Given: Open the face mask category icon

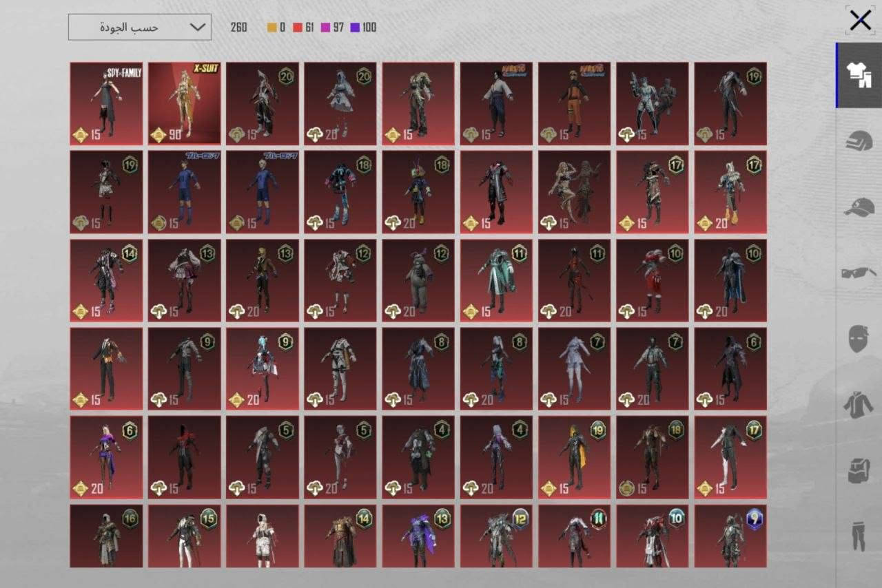Looking at the screenshot, I should 859,339.
